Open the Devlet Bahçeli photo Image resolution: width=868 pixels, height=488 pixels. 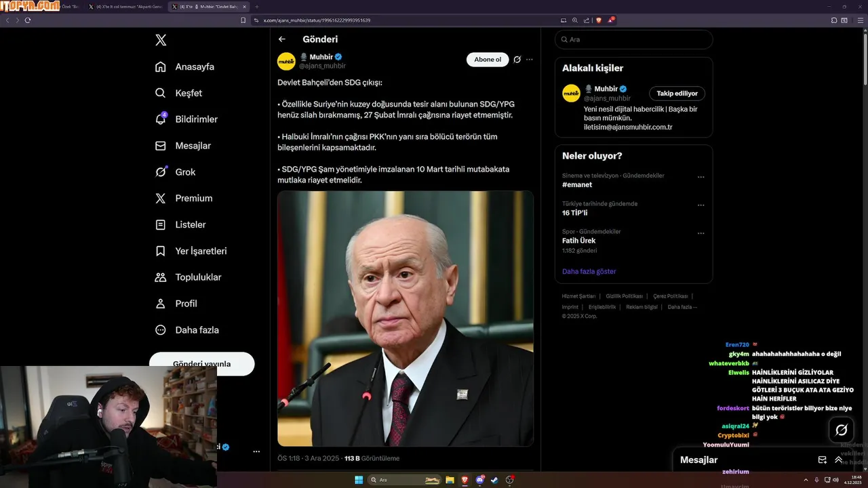[x=406, y=319]
